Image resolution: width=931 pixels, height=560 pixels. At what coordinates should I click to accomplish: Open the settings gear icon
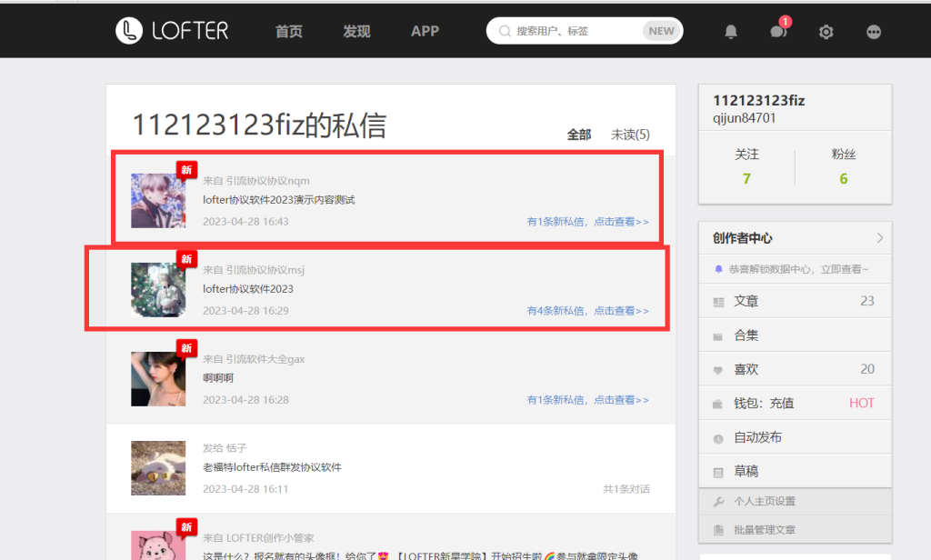point(826,32)
